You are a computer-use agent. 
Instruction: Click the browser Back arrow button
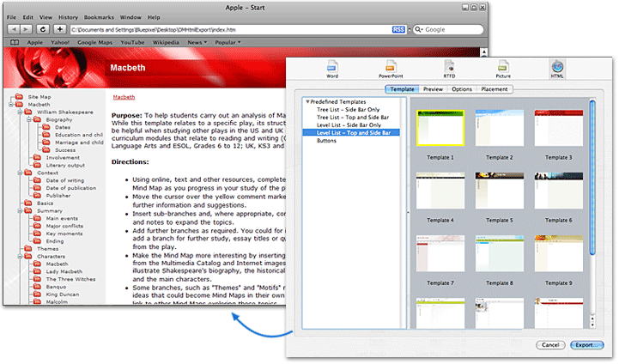[14, 29]
